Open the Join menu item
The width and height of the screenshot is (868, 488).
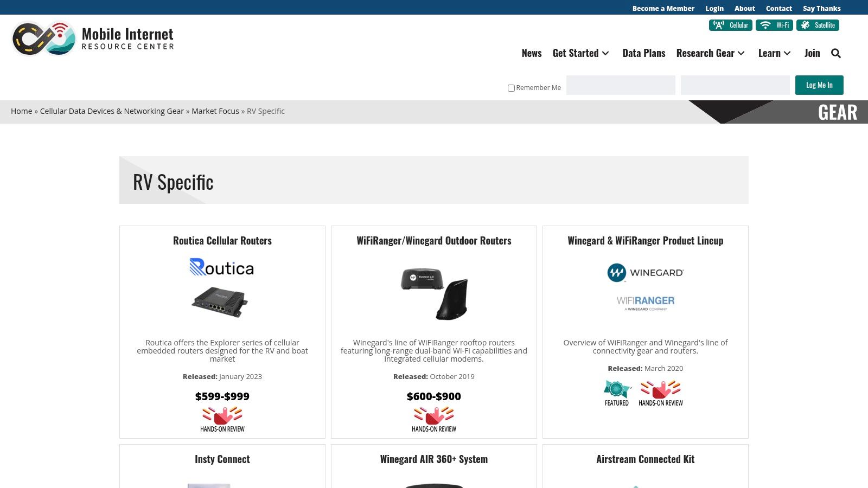tap(812, 53)
